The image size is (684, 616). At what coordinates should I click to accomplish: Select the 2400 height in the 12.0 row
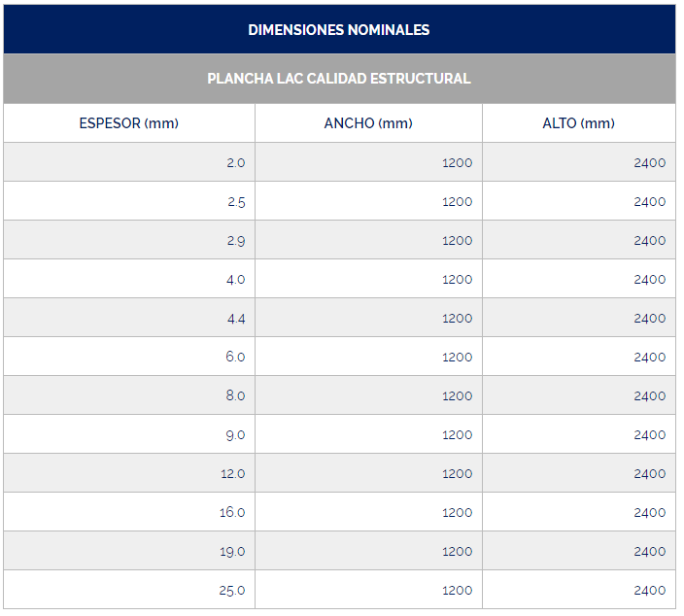649,473
